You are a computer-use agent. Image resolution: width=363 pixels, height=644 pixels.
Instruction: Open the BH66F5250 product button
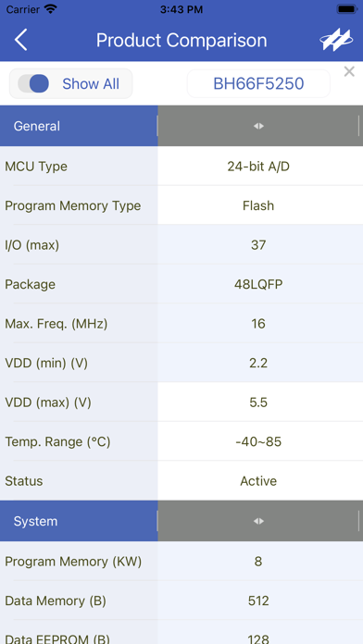point(258,84)
